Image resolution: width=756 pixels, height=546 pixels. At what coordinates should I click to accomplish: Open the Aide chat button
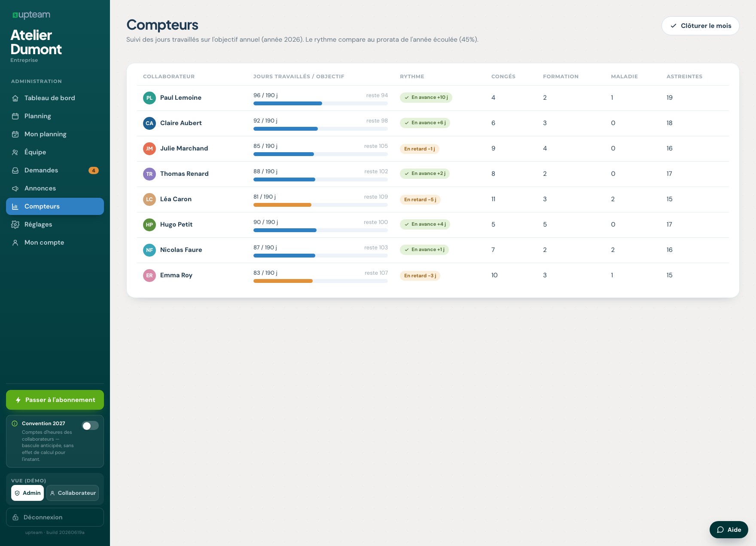[x=729, y=530]
